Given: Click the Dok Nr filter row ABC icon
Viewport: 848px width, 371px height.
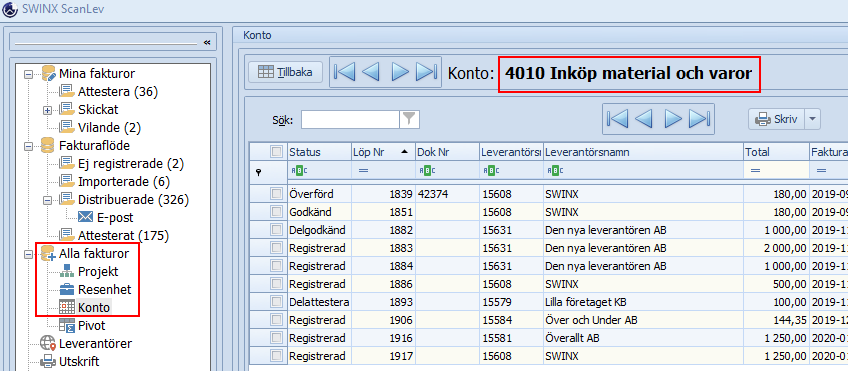Looking at the screenshot, I should pyautogui.click(x=426, y=170).
